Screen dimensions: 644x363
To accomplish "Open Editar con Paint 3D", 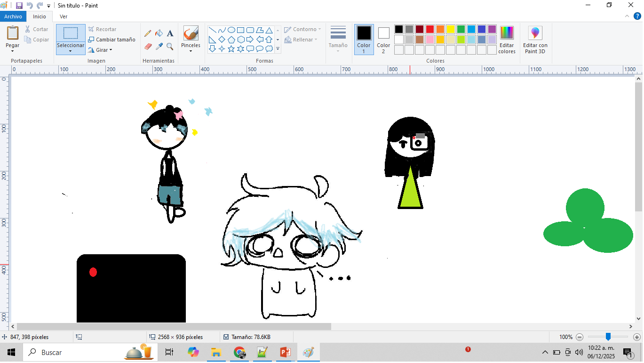I will [x=535, y=40].
